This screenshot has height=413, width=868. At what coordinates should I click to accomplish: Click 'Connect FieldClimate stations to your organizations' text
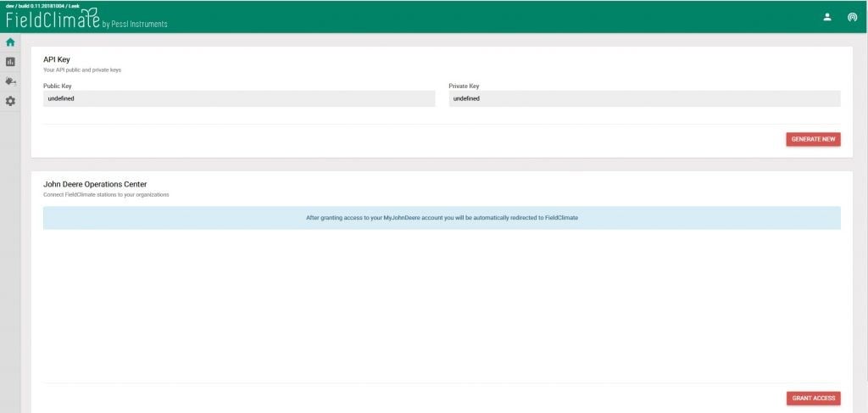point(106,195)
